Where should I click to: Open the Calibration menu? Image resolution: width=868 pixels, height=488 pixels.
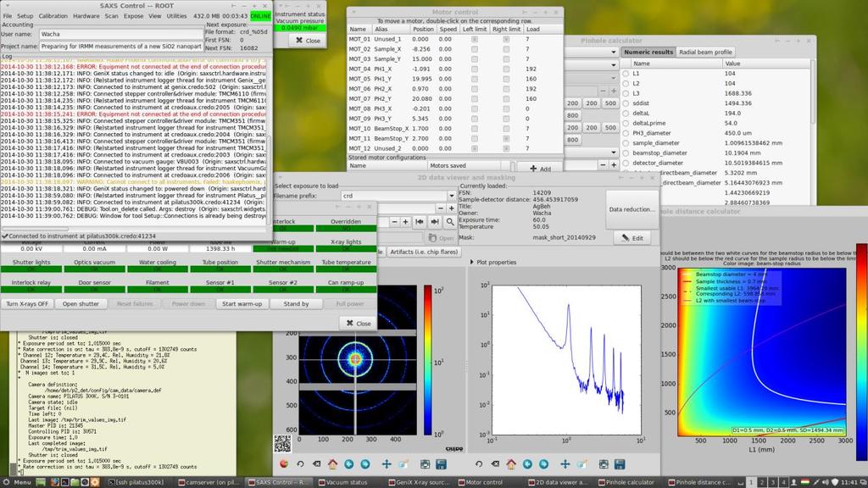click(53, 16)
